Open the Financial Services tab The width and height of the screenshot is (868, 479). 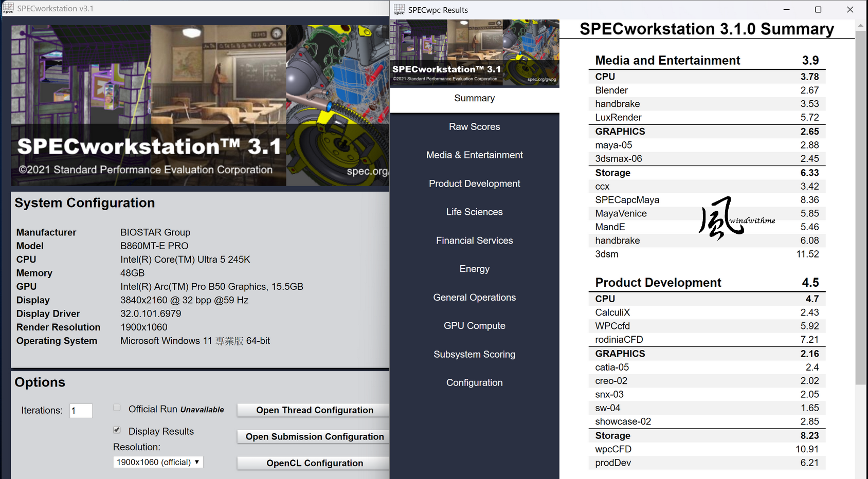tap(475, 241)
